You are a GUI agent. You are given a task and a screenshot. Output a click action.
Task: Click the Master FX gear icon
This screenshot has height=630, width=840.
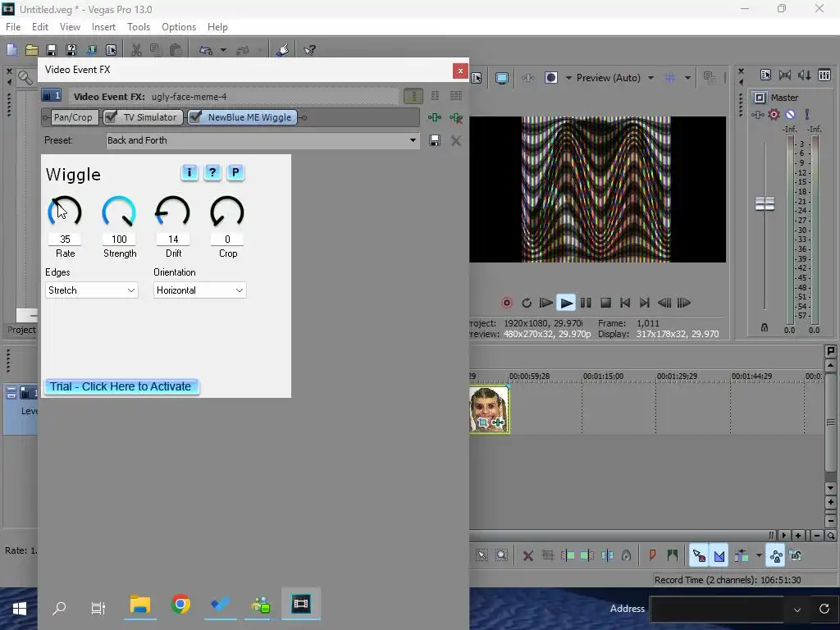coord(774,114)
